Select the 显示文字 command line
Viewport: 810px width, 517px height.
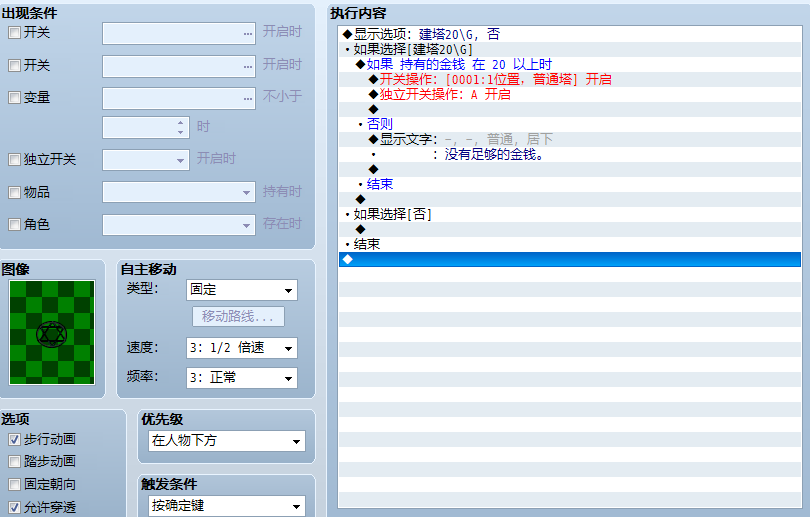tap(570, 139)
